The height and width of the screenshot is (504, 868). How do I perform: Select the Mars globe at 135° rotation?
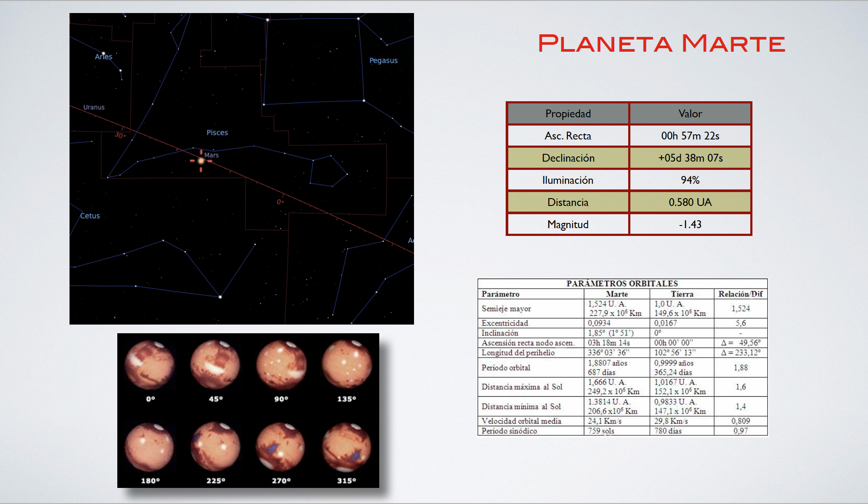[347, 365]
